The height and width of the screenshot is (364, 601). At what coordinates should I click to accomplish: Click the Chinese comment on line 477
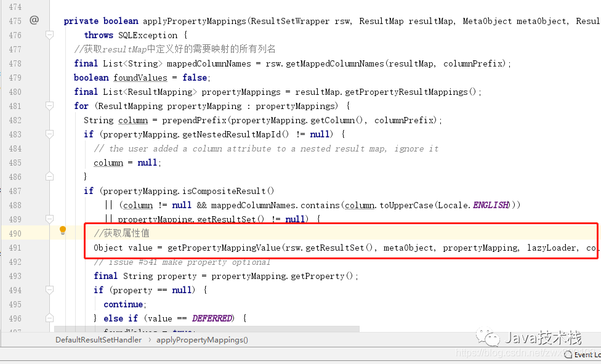click(x=175, y=49)
